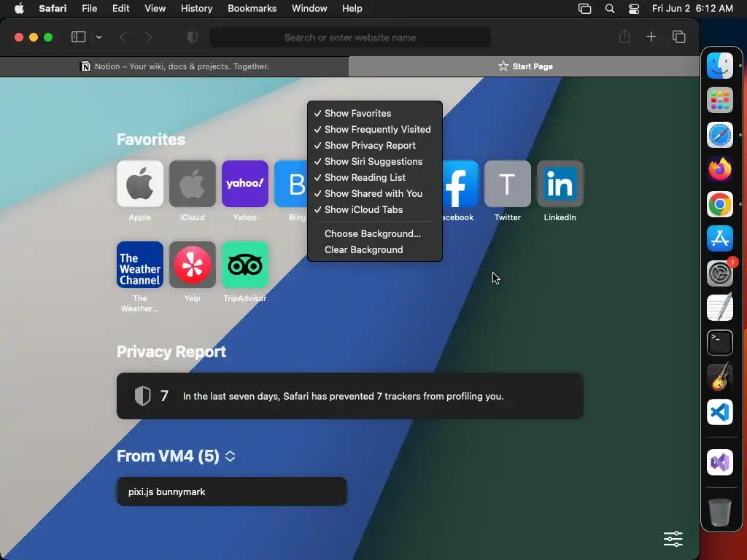The image size is (747, 560).
Task: Show the tab overview icon
Action: click(x=679, y=36)
